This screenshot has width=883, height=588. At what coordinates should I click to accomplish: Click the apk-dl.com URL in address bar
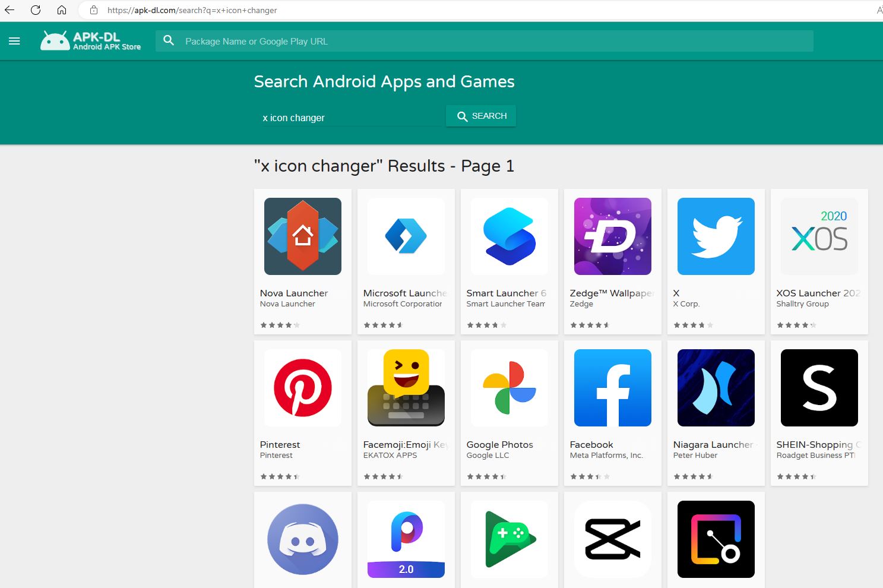pyautogui.click(x=192, y=10)
